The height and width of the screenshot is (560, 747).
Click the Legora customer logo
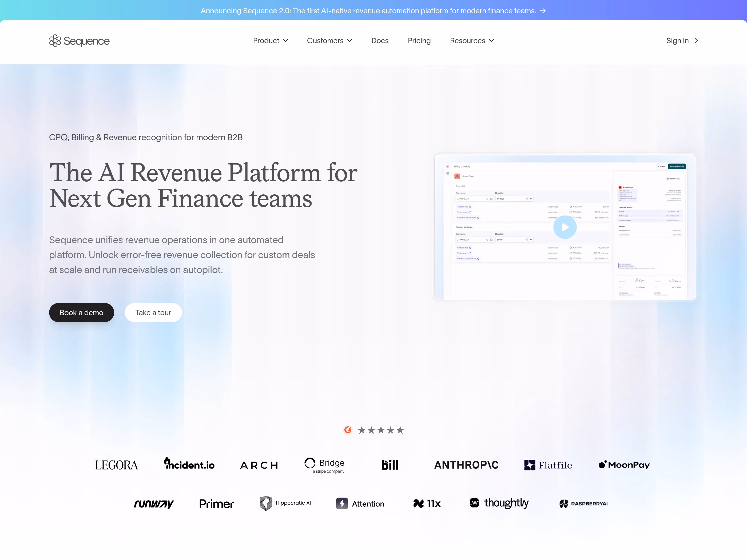point(117,465)
